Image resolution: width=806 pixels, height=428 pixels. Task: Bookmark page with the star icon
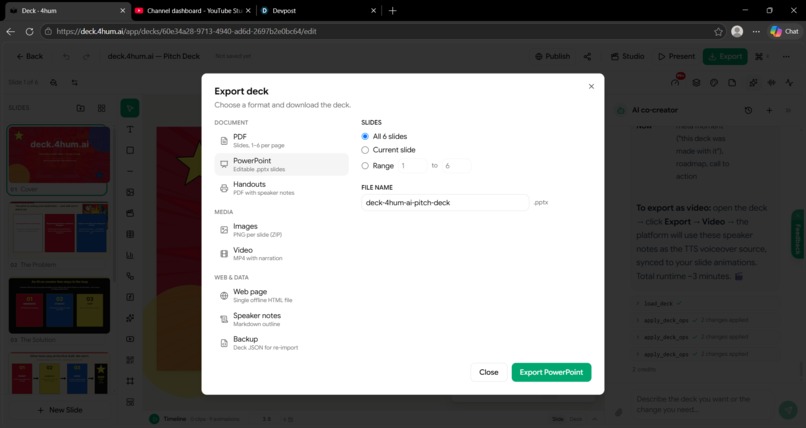(x=718, y=32)
